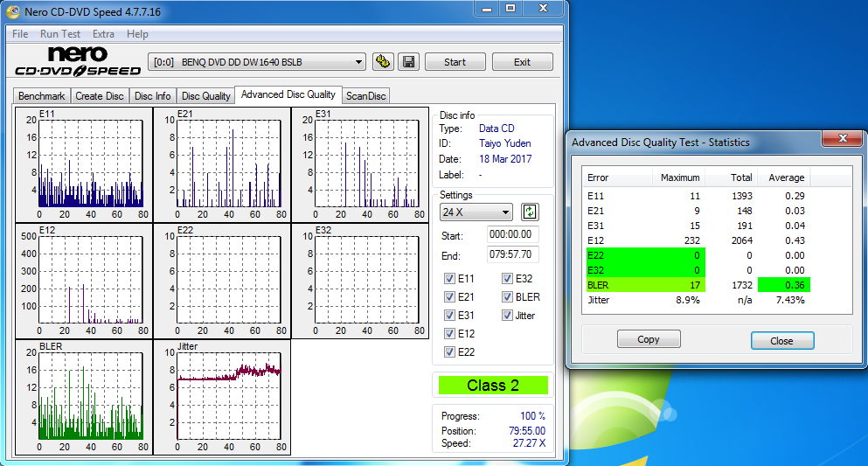Click Close in the Statistics window
Screen dimensions: 868x466
click(x=782, y=341)
